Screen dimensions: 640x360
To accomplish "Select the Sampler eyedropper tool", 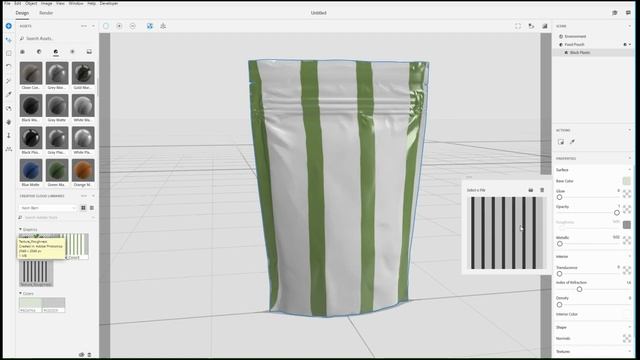I will (9, 94).
